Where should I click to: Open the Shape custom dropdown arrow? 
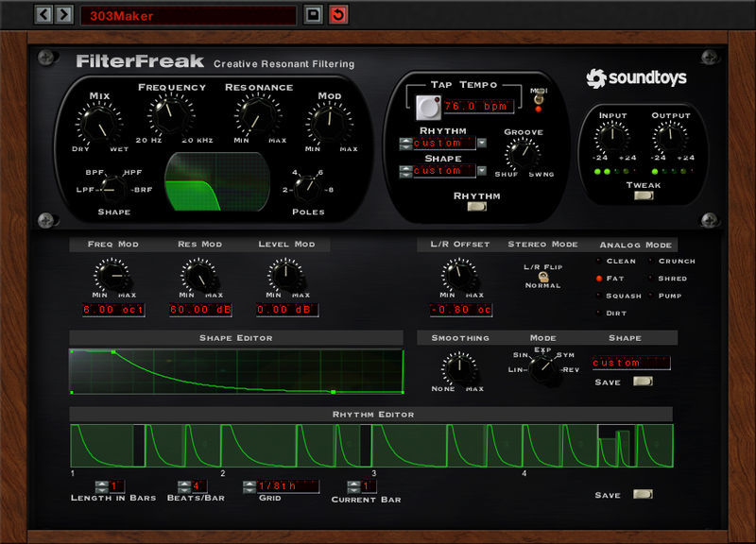click(x=481, y=171)
